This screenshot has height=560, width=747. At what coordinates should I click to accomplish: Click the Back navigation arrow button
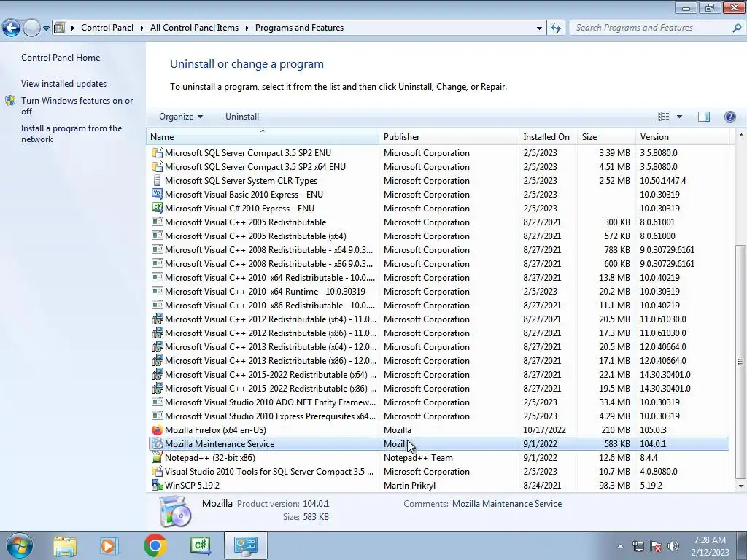(x=11, y=28)
